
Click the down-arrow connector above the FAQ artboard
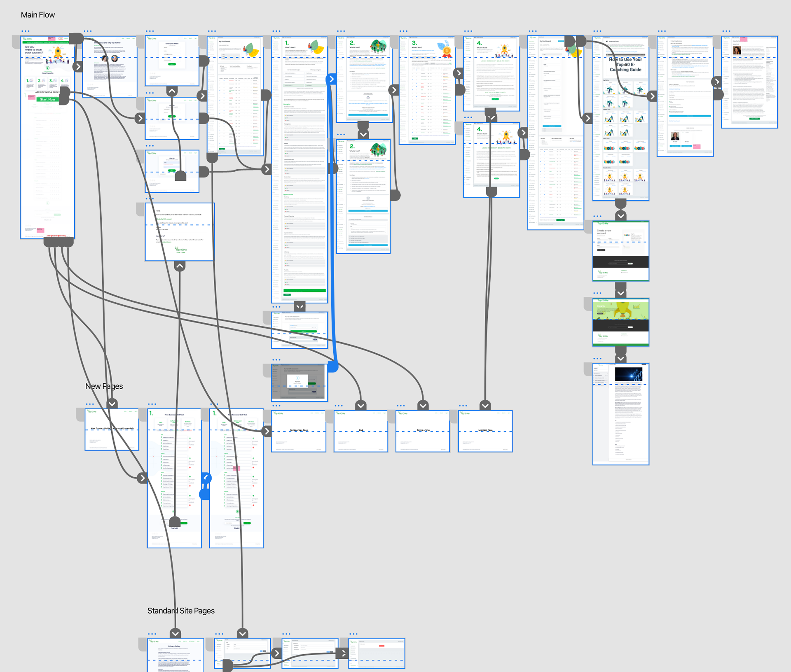click(361, 406)
